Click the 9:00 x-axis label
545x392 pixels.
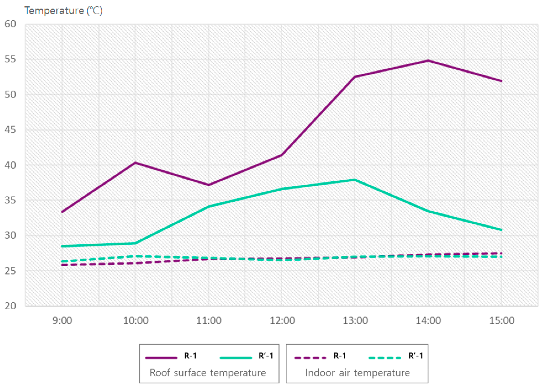(x=62, y=320)
